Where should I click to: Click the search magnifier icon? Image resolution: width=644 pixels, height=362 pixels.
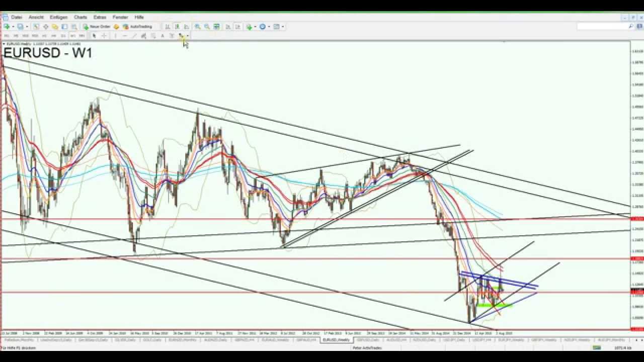point(631,27)
